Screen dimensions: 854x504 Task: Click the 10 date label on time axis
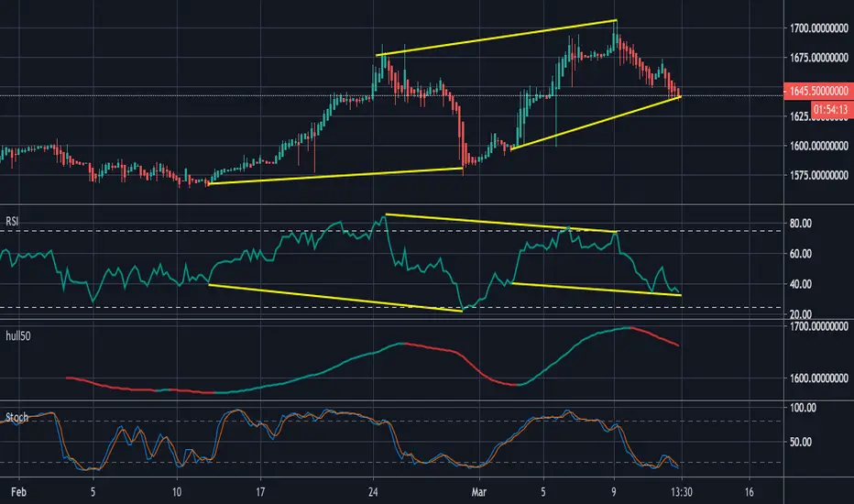point(177,492)
